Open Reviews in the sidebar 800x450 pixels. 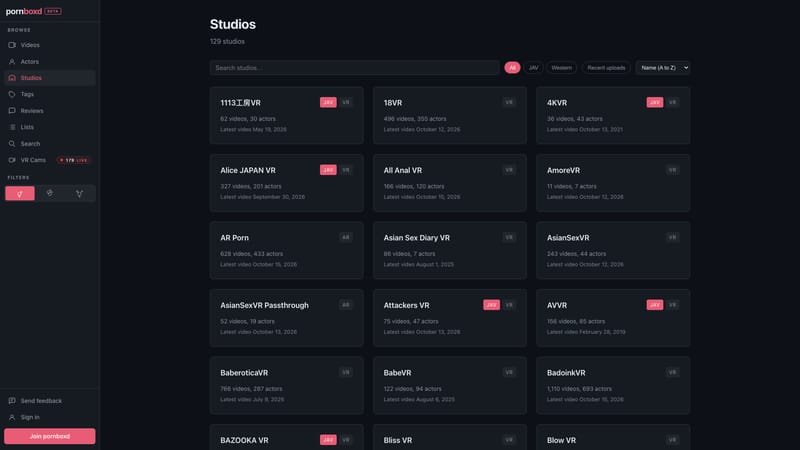click(49, 111)
